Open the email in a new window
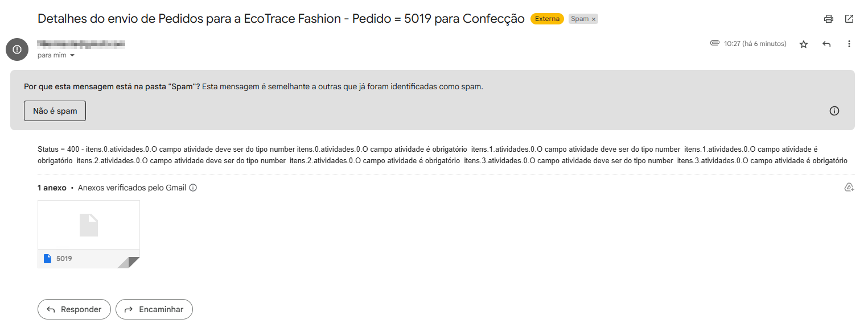This screenshot has width=868, height=332. pyautogui.click(x=849, y=19)
